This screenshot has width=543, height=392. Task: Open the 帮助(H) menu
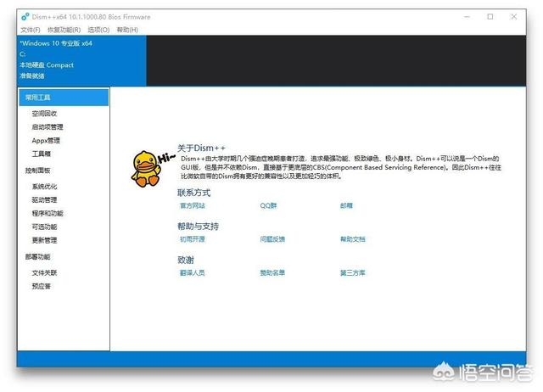[x=127, y=30]
